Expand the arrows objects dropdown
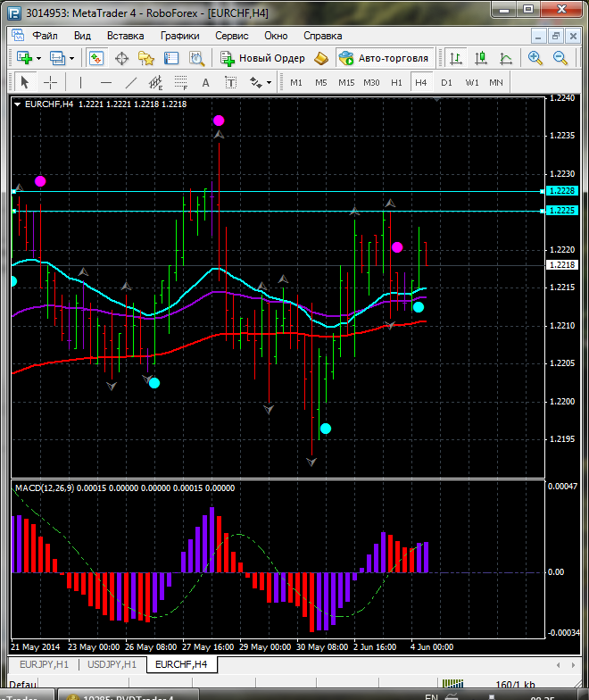Viewport: 589px width, 700px height. tap(268, 82)
